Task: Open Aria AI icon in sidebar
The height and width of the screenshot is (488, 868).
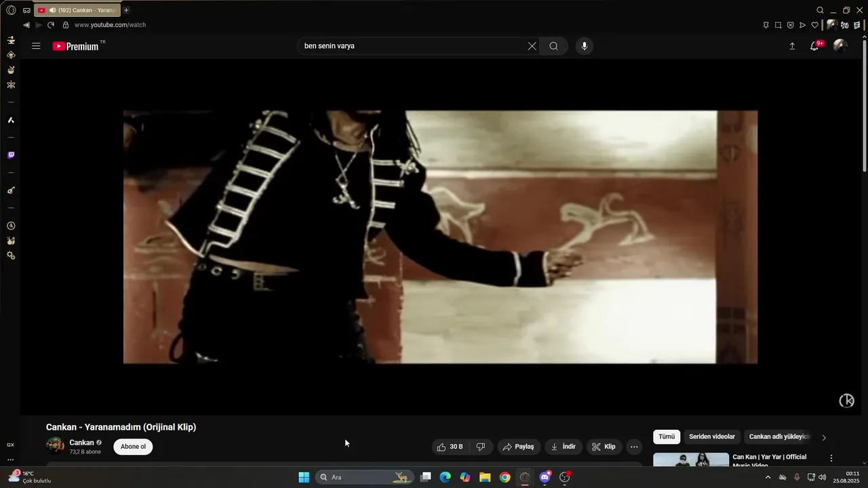Action: click(x=11, y=120)
